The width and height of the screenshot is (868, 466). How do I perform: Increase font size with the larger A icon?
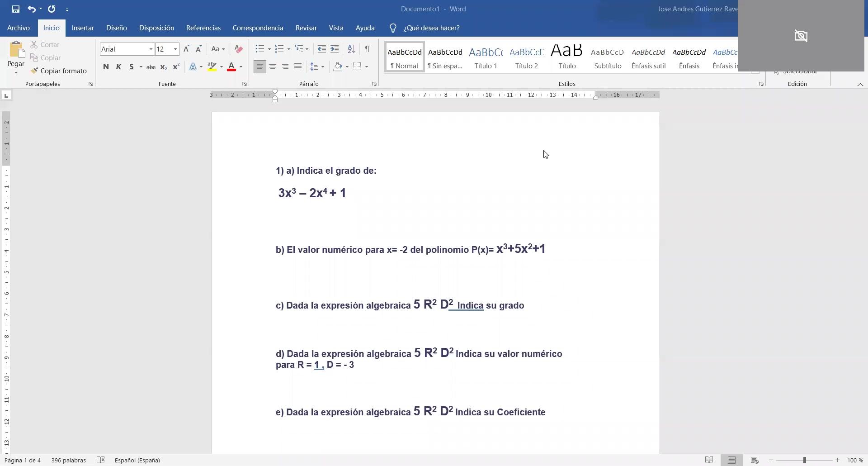click(186, 49)
